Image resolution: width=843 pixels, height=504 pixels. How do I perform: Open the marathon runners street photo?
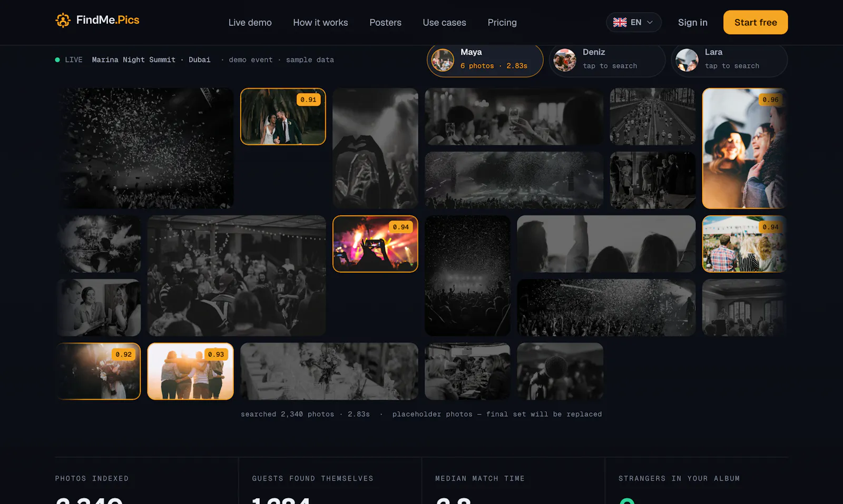coord(652,116)
